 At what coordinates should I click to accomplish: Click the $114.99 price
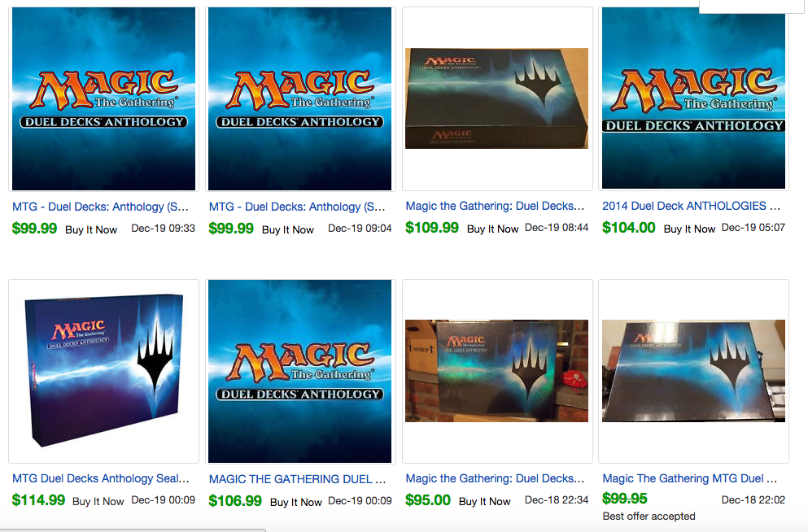(x=38, y=500)
